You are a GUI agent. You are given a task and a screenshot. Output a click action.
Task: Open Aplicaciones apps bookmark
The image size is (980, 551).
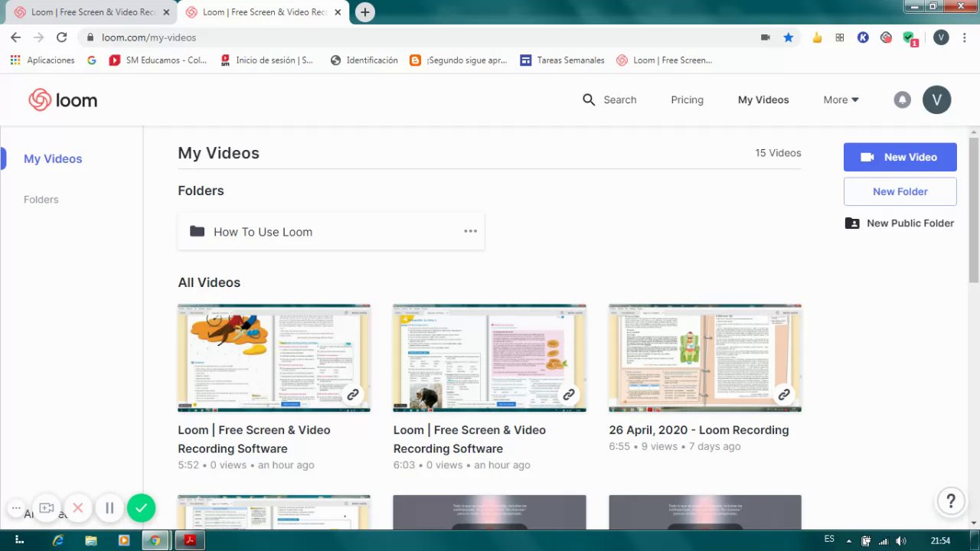pos(43,60)
